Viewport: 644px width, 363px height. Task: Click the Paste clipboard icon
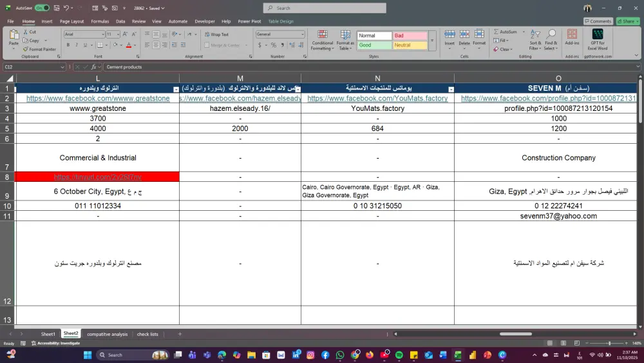(14, 35)
